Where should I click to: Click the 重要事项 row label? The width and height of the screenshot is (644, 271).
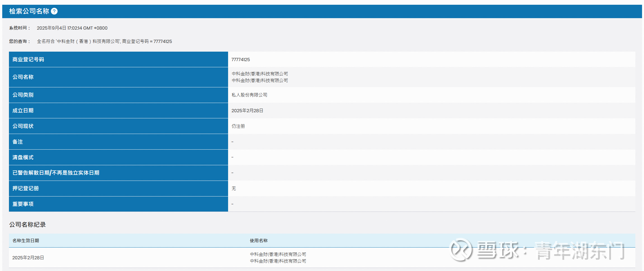(23, 204)
